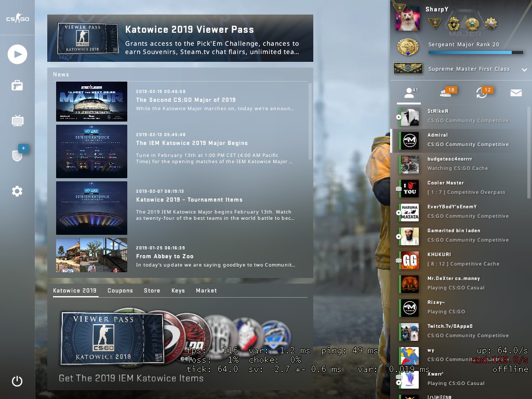Open the friend requests icon with 12 badge
532x399 pixels.
(x=484, y=92)
